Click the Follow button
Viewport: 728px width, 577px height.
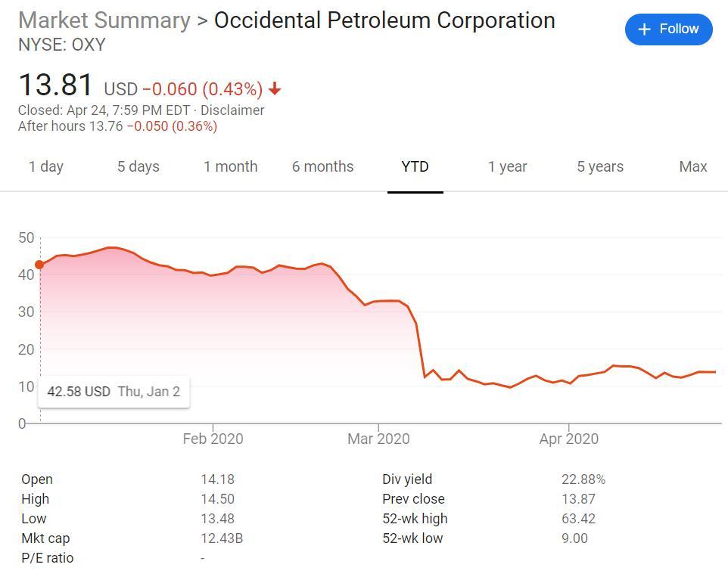coord(668,29)
